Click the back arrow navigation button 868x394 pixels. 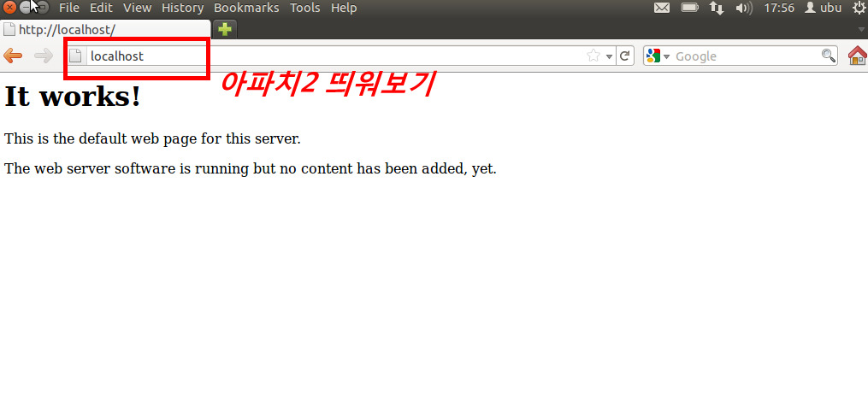pyautogui.click(x=13, y=56)
